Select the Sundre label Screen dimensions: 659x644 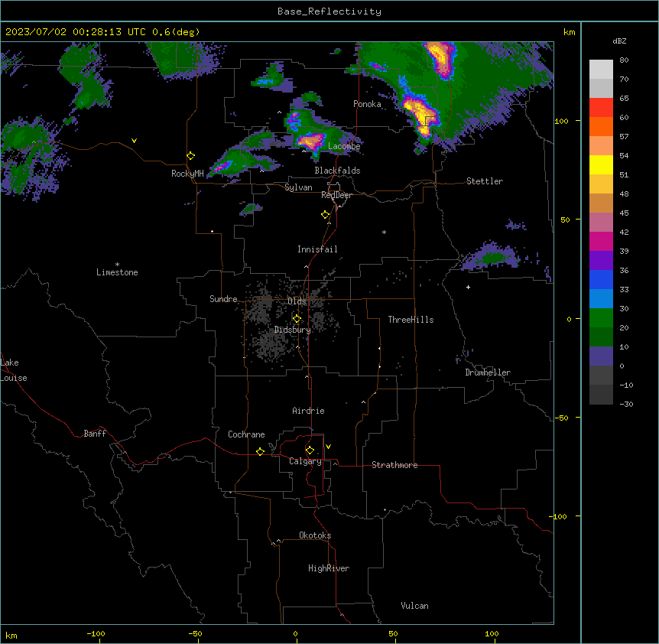tap(223, 299)
